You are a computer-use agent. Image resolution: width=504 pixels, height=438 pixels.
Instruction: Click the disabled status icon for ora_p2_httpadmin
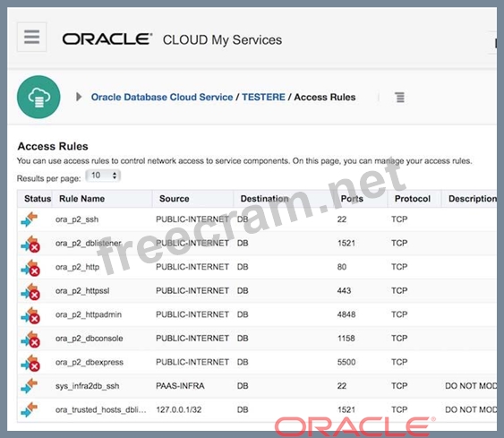point(30,314)
